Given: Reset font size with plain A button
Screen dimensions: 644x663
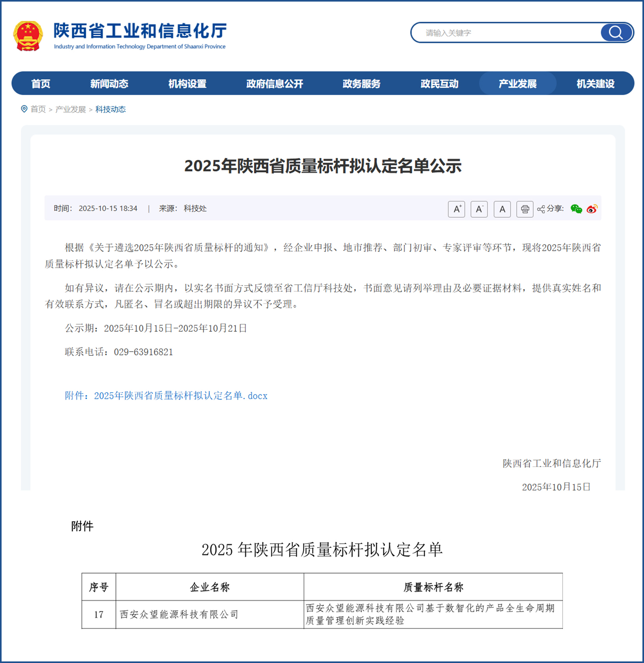Looking at the screenshot, I should (502, 209).
